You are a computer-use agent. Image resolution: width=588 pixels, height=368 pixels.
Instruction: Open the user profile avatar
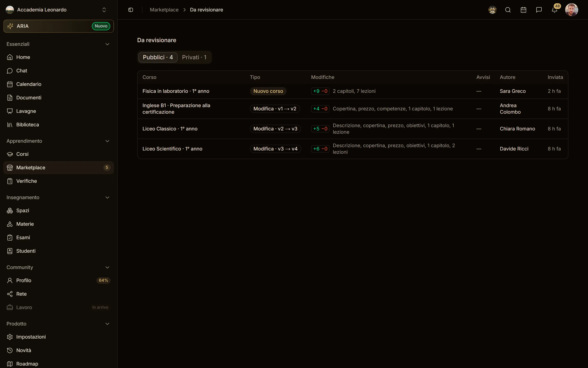pyautogui.click(x=571, y=10)
